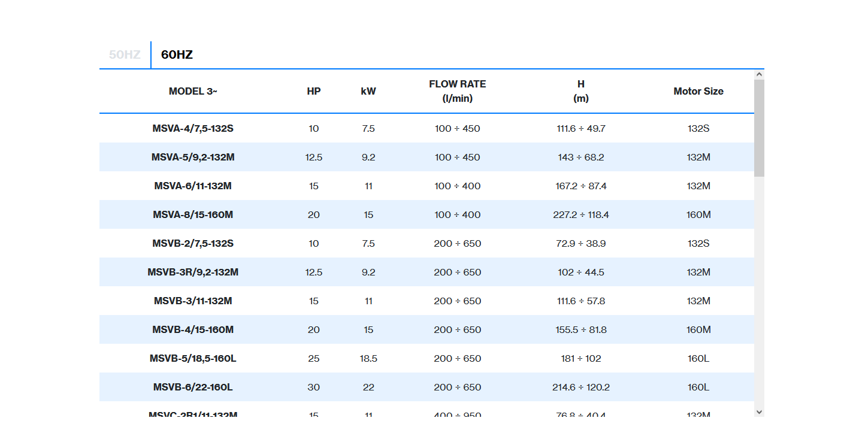Click the MSVB-2/7,5-132S model name
868x427 pixels.
pyautogui.click(x=193, y=243)
